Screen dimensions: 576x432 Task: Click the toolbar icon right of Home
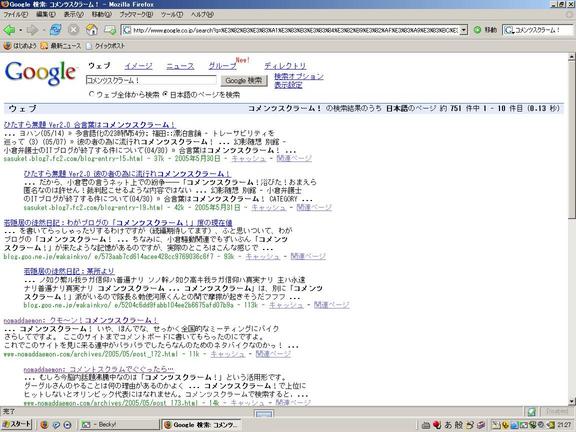(x=110, y=30)
